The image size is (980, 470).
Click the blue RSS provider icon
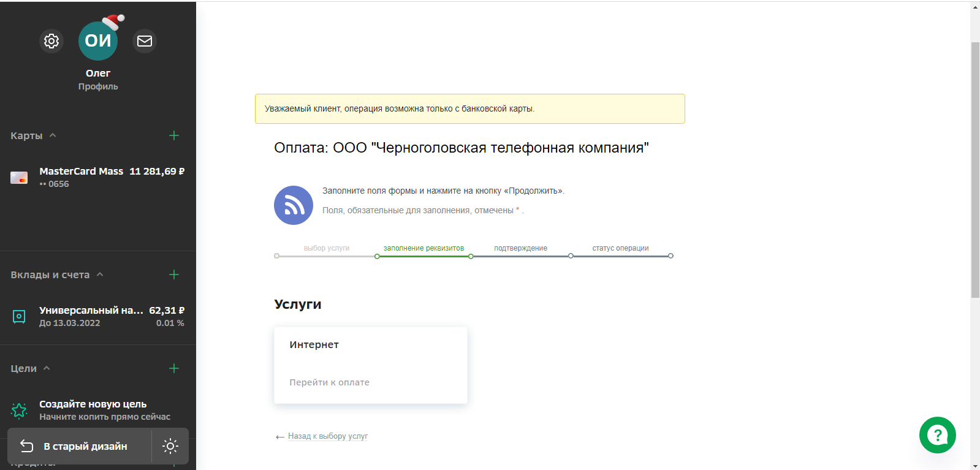click(x=294, y=205)
